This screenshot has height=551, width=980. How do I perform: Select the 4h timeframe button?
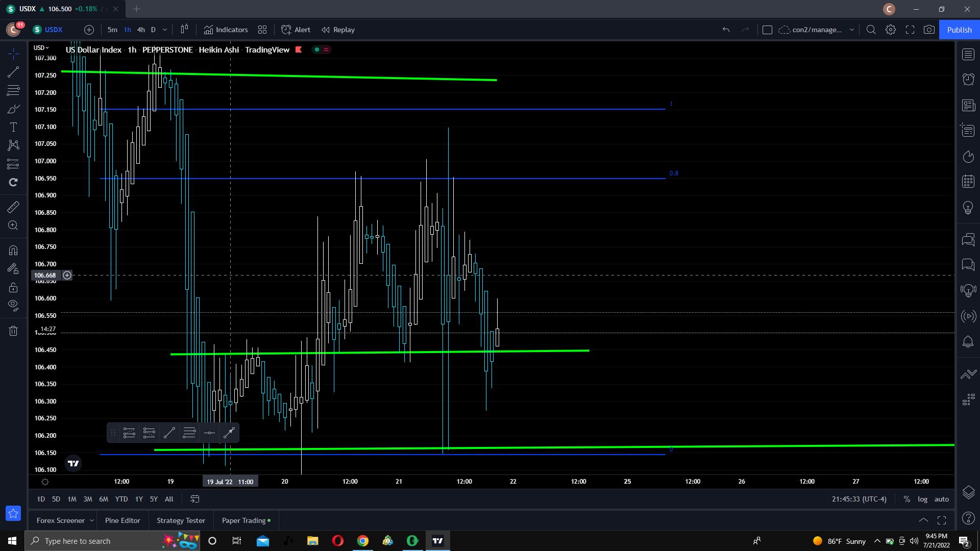[141, 30]
